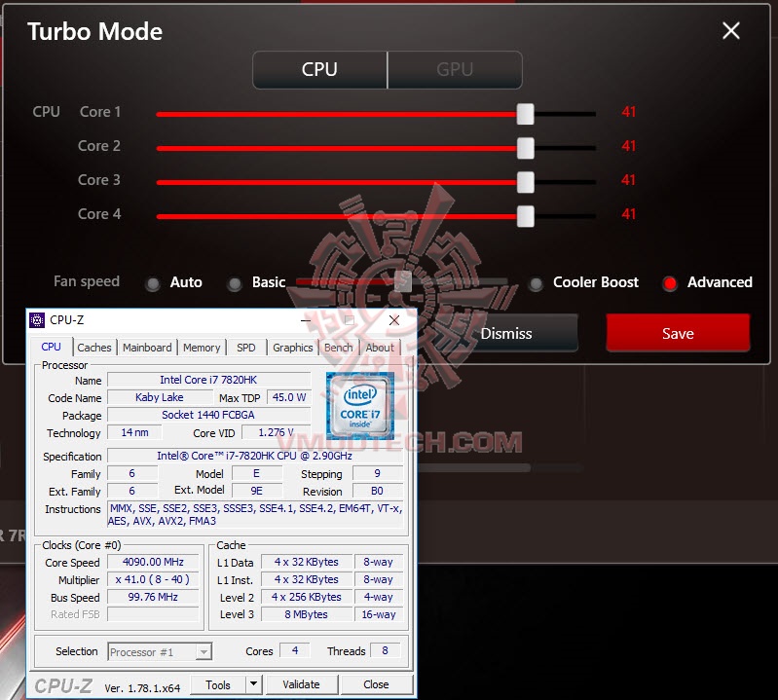The image size is (778, 700).
Task: Click the Stepping value 9
Action: click(x=377, y=473)
